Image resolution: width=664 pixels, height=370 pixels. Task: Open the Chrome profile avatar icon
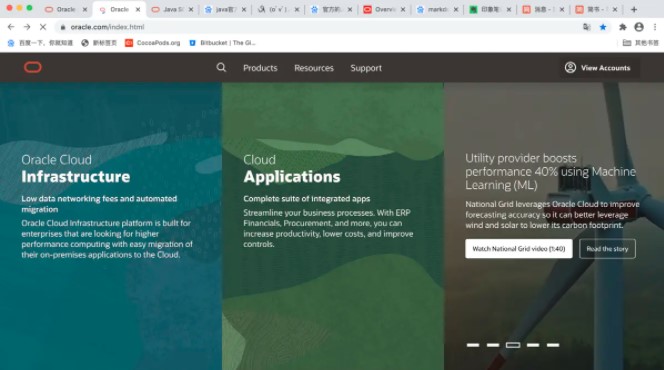coord(639,27)
